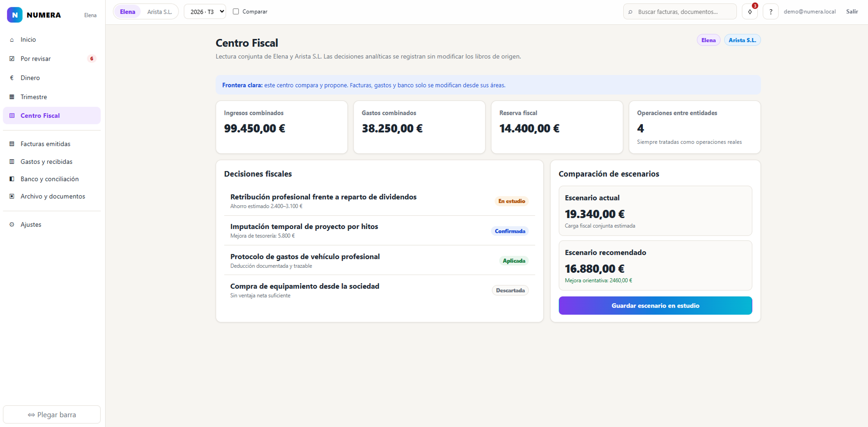
Task: Click the Ingresos combinados 99.450,00 € card
Action: coord(282,127)
